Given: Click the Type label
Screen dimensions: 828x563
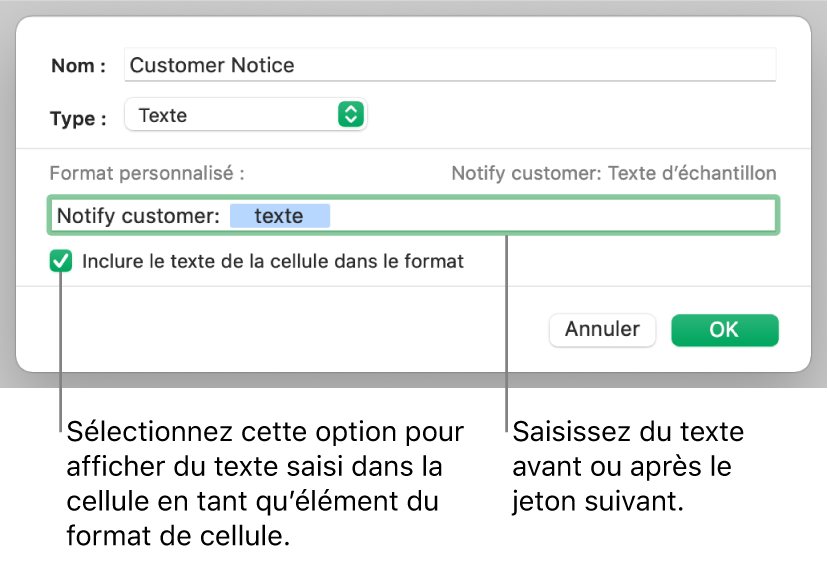Looking at the screenshot, I should [78, 118].
